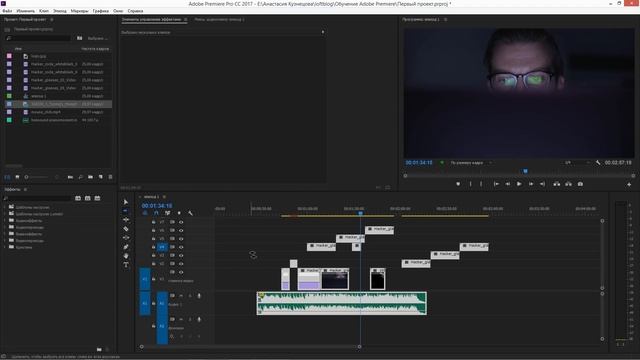The image size is (640, 360).
Task: Open the Маркеры menu
Action: point(80,11)
